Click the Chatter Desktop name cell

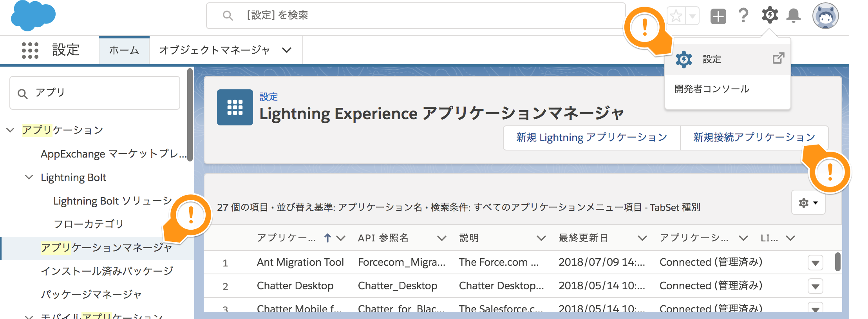[x=295, y=286]
